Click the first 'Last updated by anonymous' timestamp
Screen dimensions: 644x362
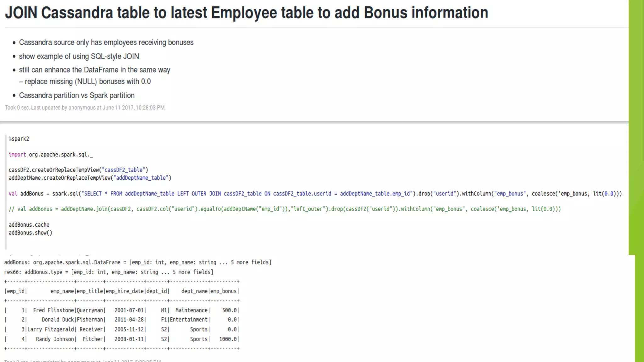(x=85, y=108)
